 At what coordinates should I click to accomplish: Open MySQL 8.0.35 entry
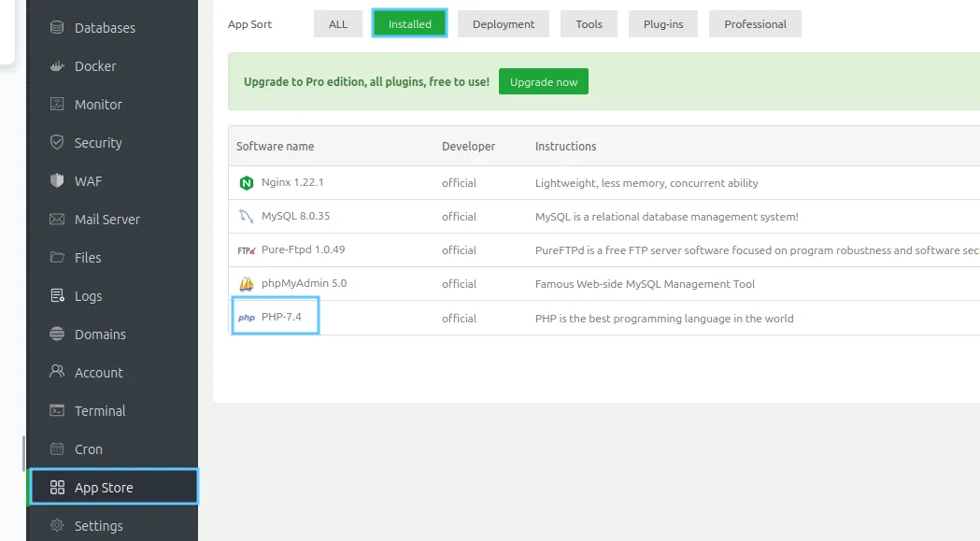[295, 216]
